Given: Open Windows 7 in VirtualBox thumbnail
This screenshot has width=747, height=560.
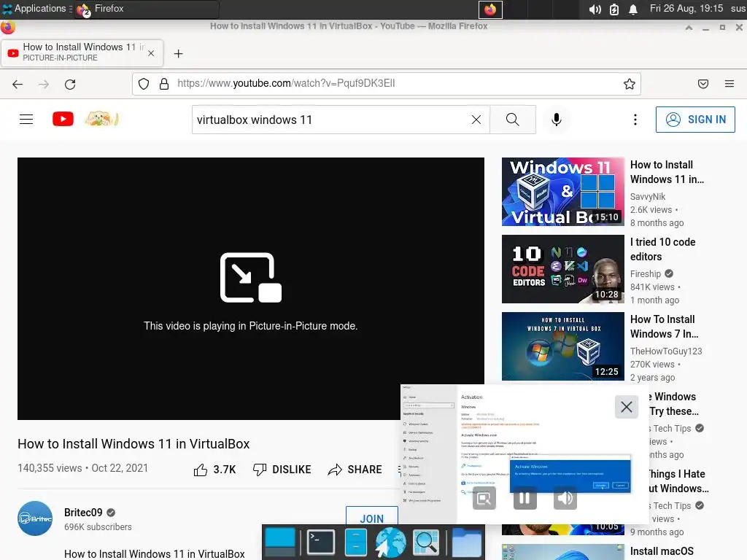Looking at the screenshot, I should click(x=562, y=346).
